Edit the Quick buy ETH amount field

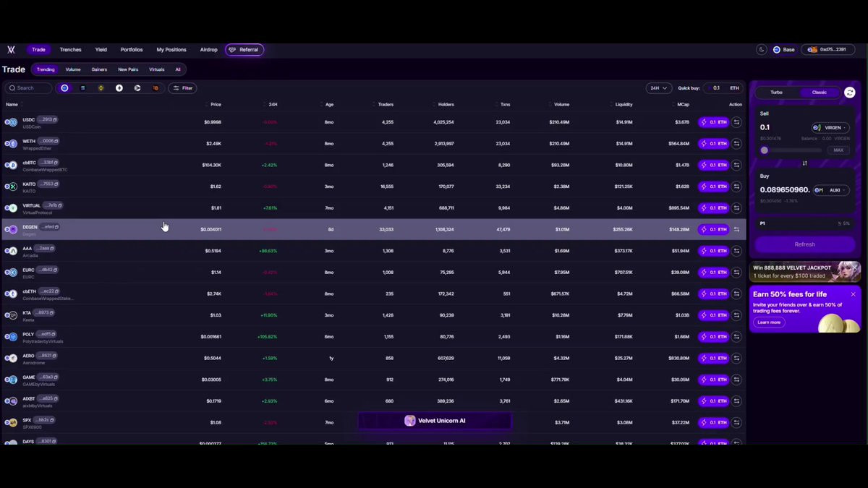click(724, 88)
